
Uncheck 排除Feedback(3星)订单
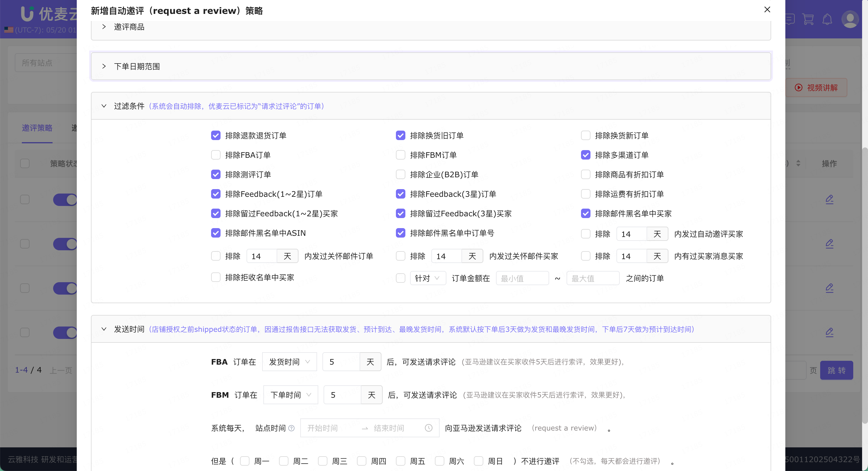click(x=400, y=194)
